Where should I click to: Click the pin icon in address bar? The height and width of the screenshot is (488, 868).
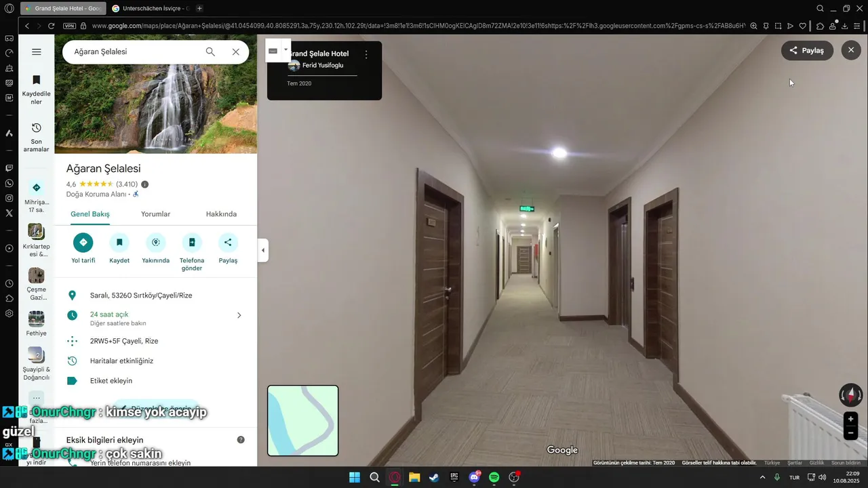766,26
